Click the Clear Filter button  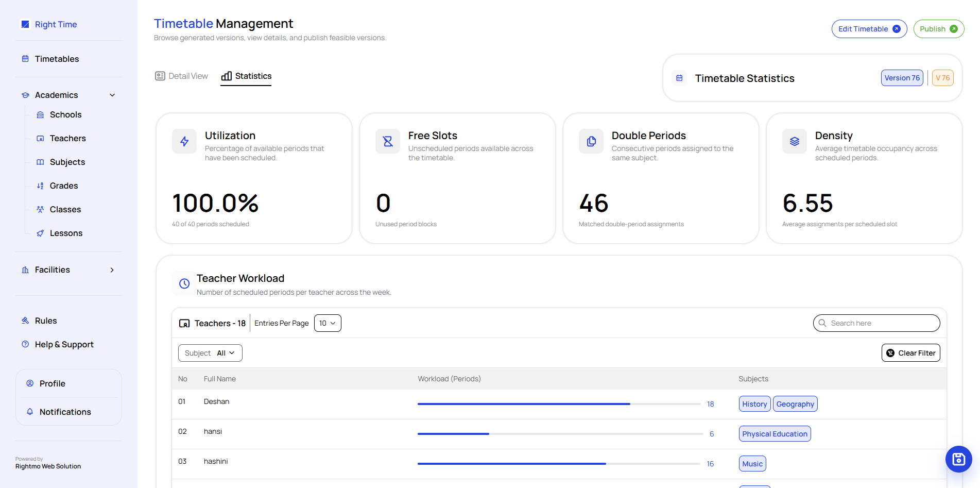click(911, 353)
